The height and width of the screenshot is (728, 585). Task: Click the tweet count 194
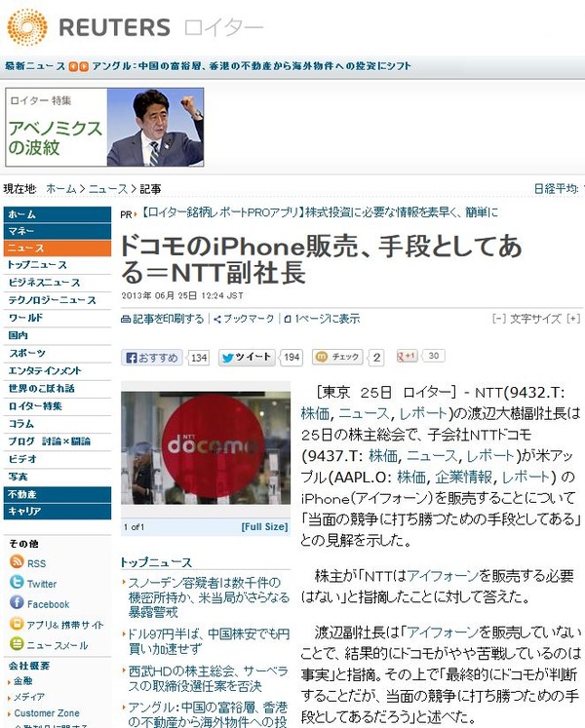coord(292,358)
